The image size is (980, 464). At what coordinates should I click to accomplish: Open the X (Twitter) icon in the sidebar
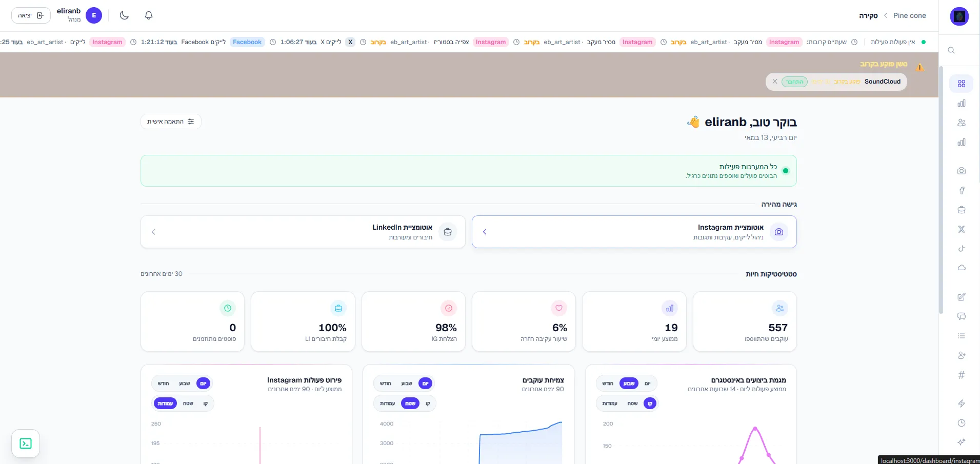coord(962,229)
